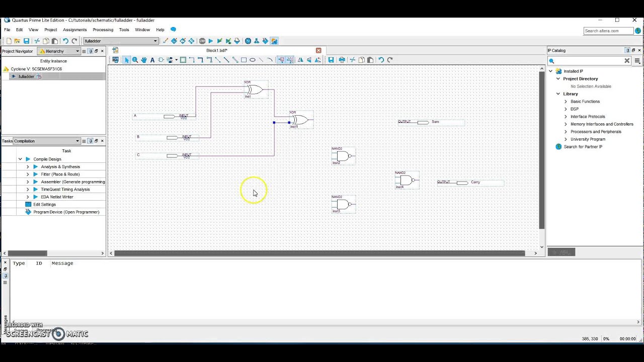Click Flip Horizontal icon
The image size is (644, 362).
tap(300, 60)
